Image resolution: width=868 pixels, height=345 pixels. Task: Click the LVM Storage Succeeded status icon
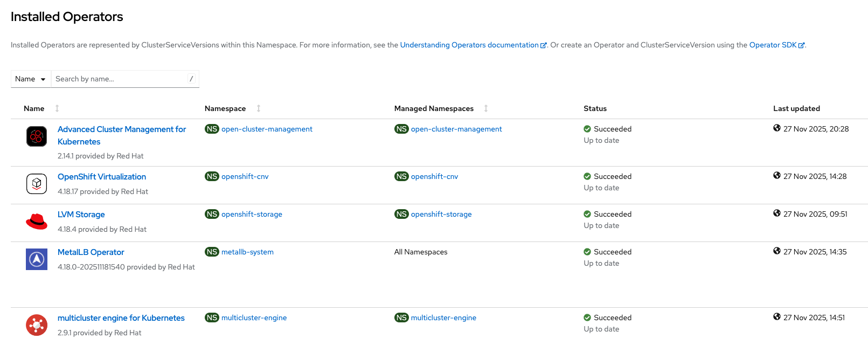[587, 214]
